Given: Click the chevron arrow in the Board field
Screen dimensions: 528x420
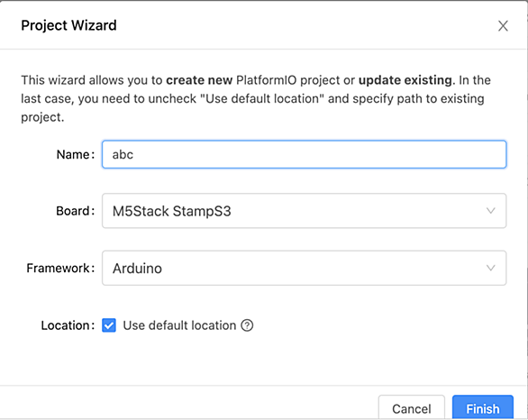Looking at the screenshot, I should [491, 211].
